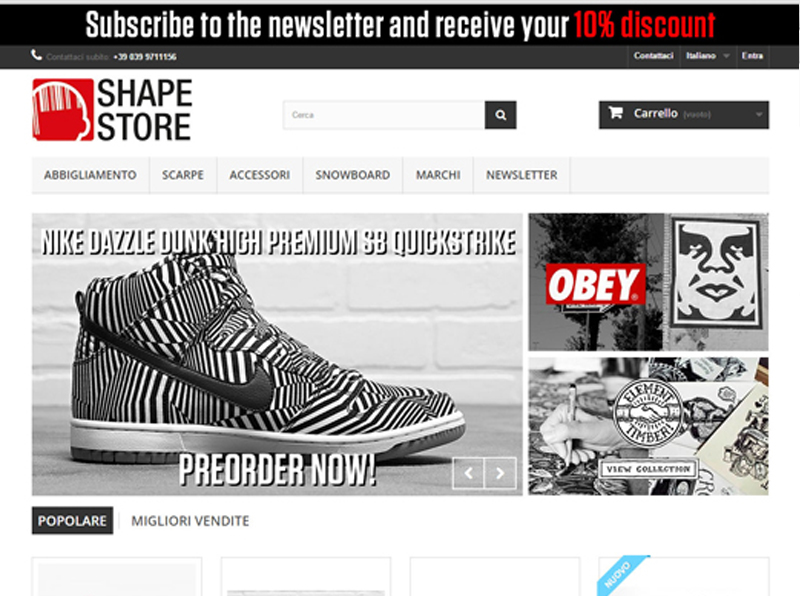
Task: Open the Scarpe menu
Action: coord(183,175)
